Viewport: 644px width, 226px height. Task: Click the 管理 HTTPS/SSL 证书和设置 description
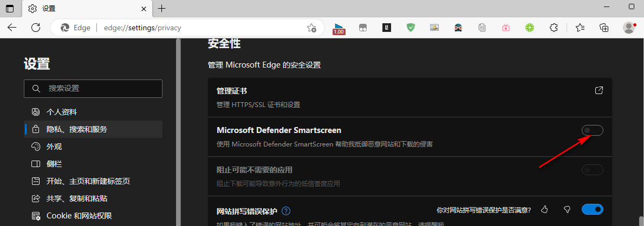pyautogui.click(x=258, y=104)
